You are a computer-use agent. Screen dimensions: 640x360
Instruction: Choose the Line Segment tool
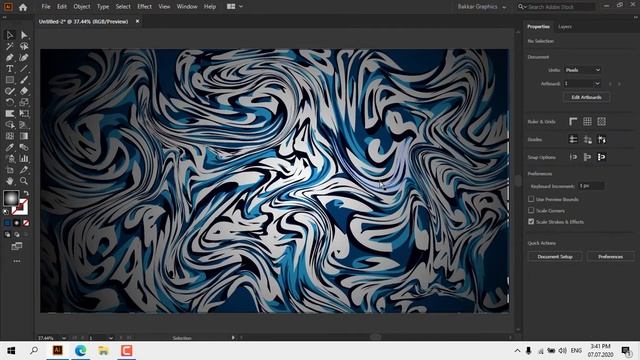24,69
